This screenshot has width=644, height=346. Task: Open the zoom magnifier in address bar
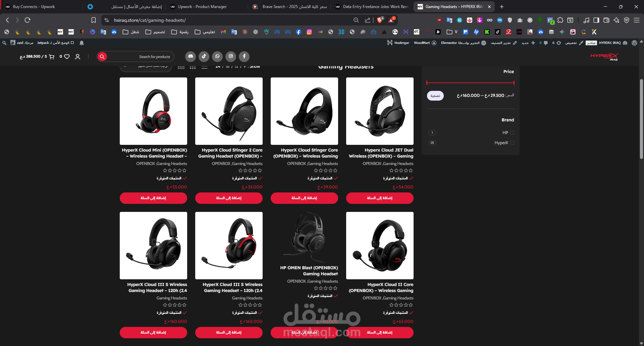click(x=356, y=20)
